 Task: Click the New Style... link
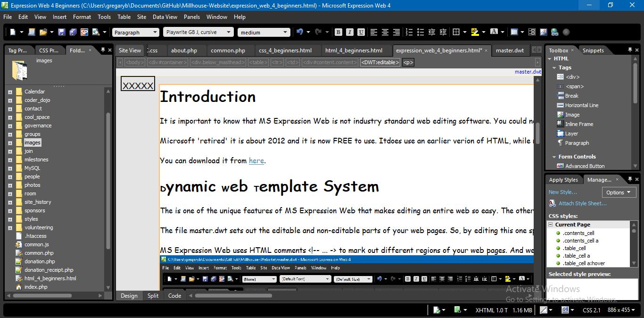[x=562, y=192]
